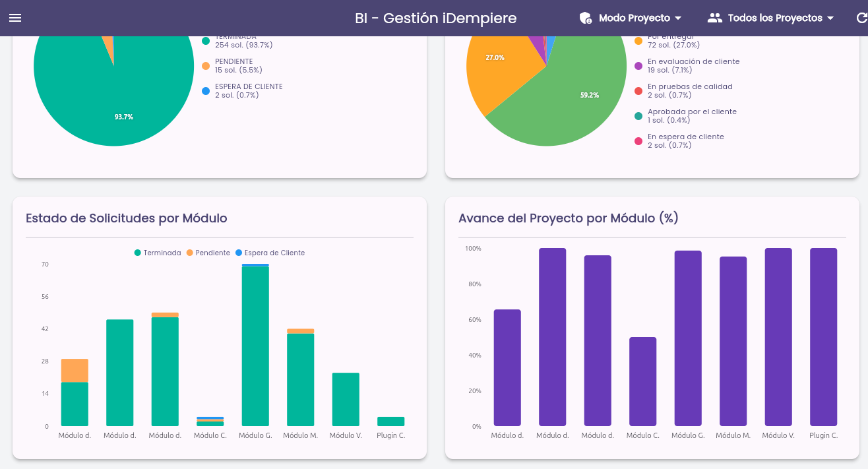This screenshot has width=868, height=469.
Task: Expand the Modo Proyecto dropdown arrow
Action: [678, 18]
